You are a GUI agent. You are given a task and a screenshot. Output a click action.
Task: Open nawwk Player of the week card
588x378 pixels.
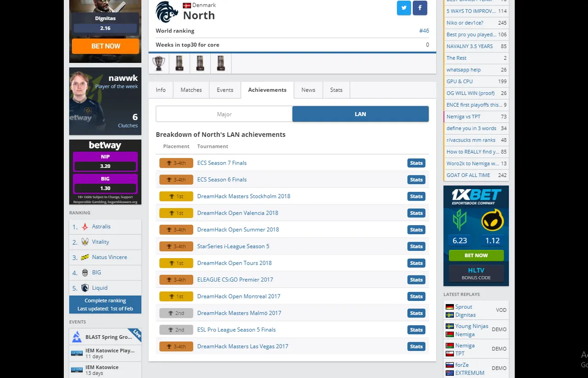(x=105, y=102)
